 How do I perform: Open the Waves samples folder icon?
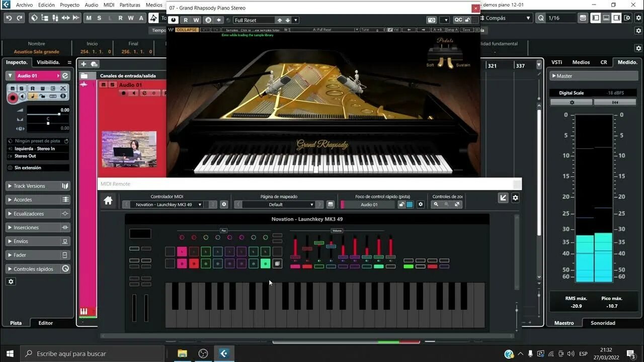coord(286,30)
